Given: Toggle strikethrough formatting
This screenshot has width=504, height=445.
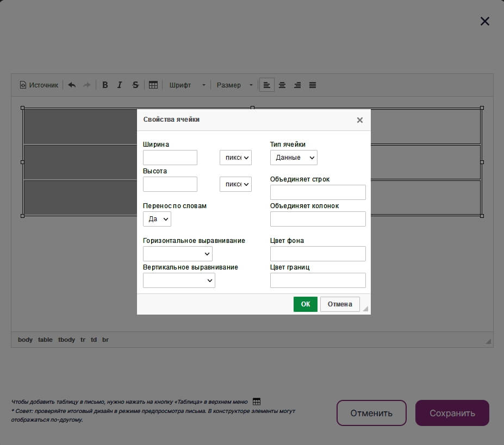Looking at the screenshot, I should click(x=135, y=85).
